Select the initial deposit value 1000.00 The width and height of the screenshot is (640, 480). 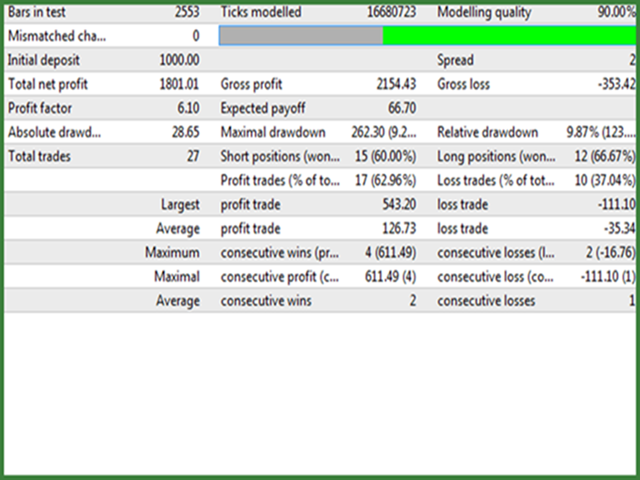pyautogui.click(x=179, y=60)
